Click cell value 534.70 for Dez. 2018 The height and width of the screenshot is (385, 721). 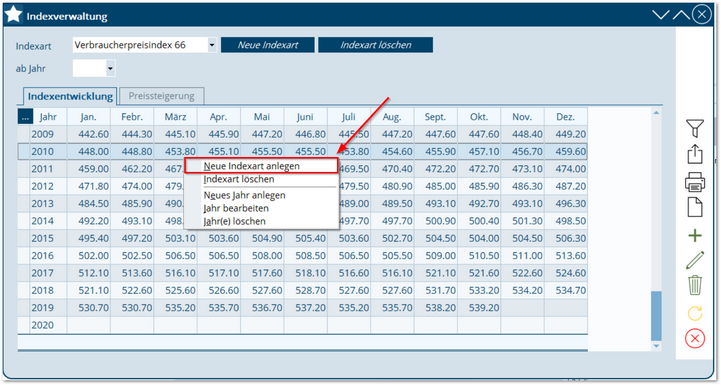click(x=566, y=291)
